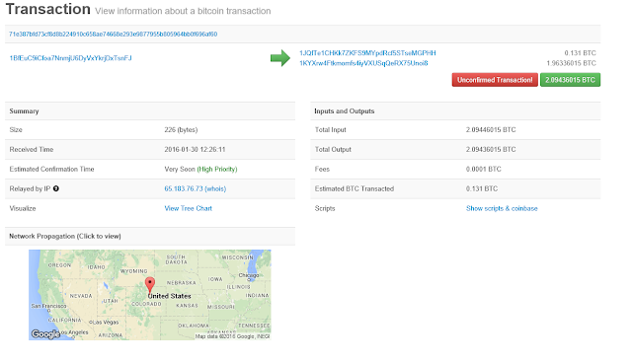Viewport: 632px width, 364px height.
Task: Click the Inputs and Outputs section header
Action: pyautogui.click(x=455, y=111)
